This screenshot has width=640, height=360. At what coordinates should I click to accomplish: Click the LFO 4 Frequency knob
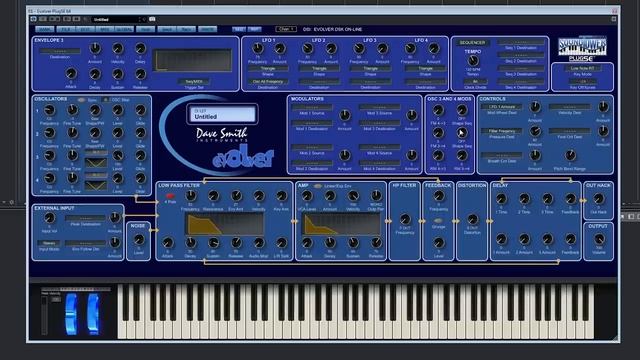pos(410,49)
